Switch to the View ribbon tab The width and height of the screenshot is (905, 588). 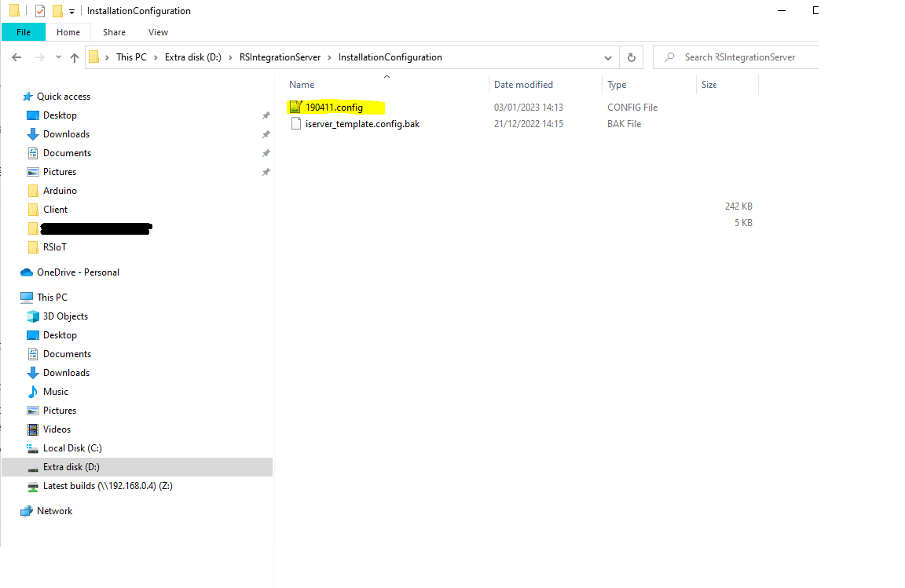click(x=158, y=32)
